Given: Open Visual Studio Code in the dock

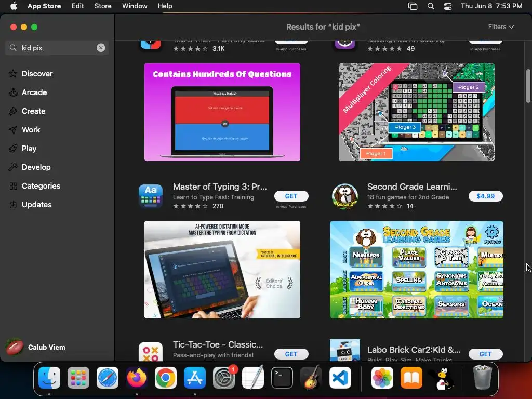Looking at the screenshot, I should pos(340,378).
